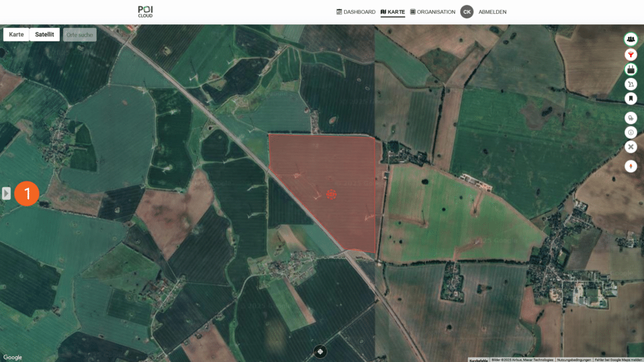The width and height of the screenshot is (644, 362).
Task: Switch map view to Karte
Action: pyautogui.click(x=16, y=35)
